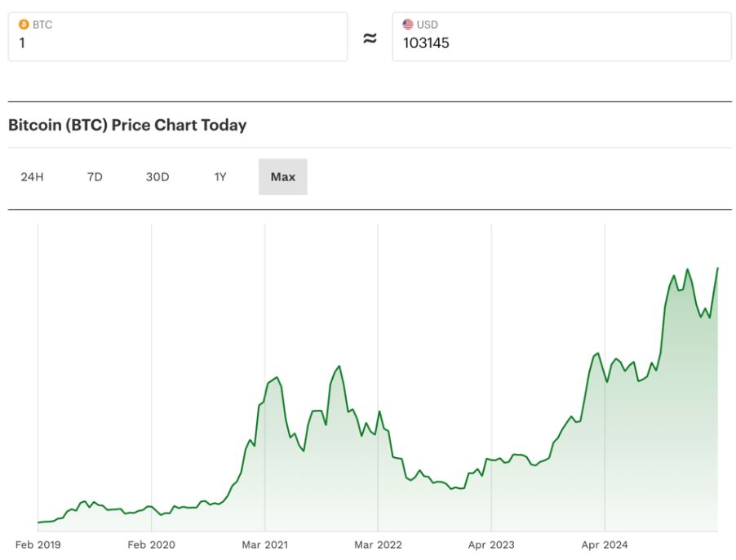The width and height of the screenshot is (736, 560).
Task: Click the latest price point at chart's right end
Action: [x=718, y=268]
